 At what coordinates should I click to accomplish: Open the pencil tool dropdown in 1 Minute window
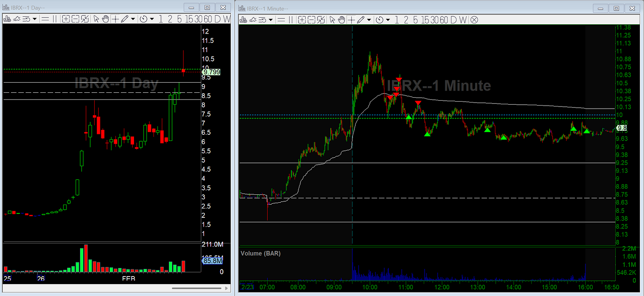pyautogui.click(x=369, y=20)
